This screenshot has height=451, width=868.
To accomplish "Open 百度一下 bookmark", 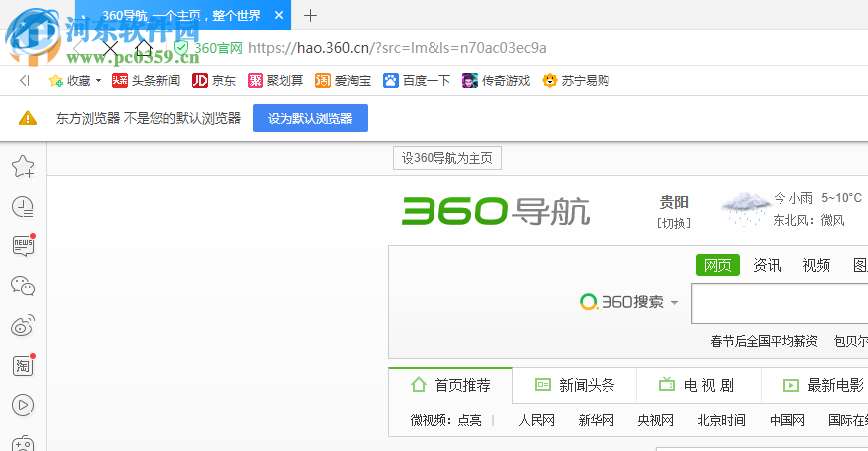I will point(417,80).
